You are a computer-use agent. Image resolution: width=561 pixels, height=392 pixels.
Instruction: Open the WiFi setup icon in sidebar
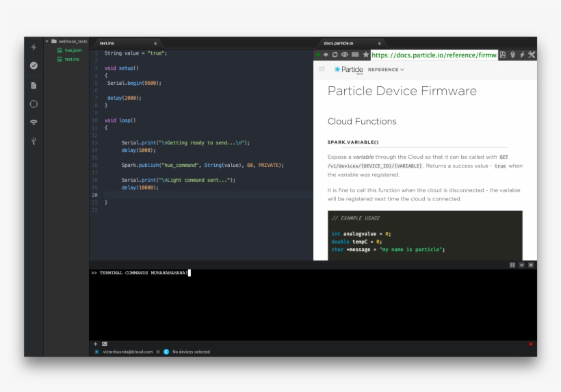[34, 122]
